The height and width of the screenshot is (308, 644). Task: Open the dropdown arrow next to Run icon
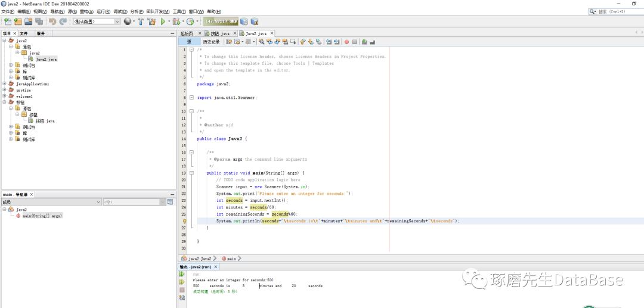point(169,21)
